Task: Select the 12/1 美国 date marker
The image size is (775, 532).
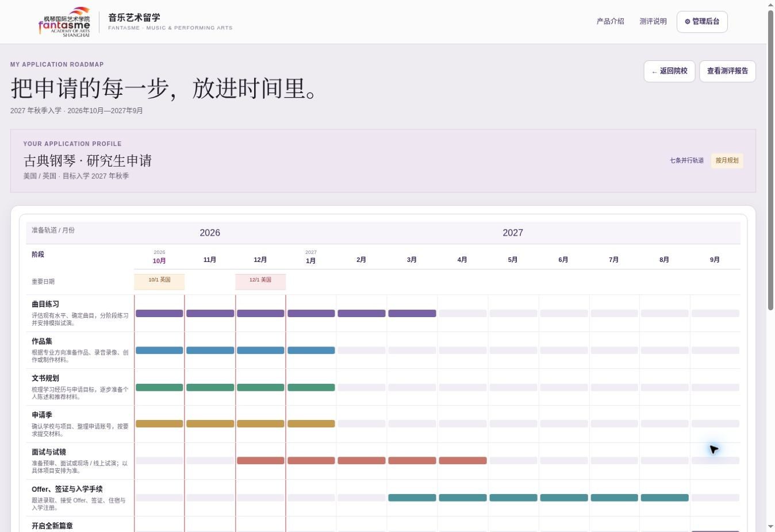Action: click(260, 282)
